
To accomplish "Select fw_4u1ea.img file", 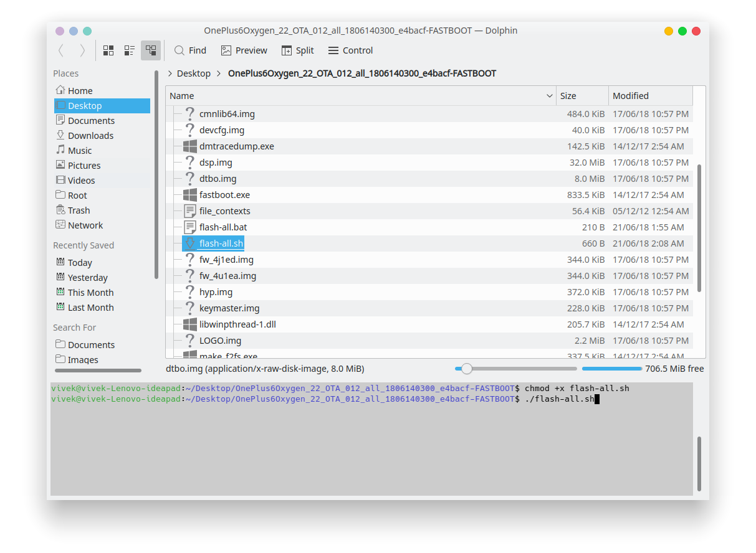I will 227,276.
